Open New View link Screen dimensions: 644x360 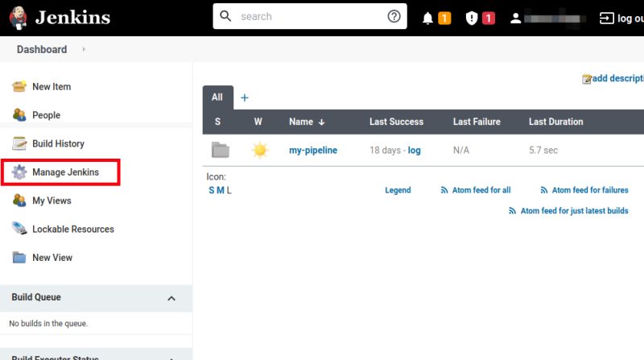coord(52,257)
